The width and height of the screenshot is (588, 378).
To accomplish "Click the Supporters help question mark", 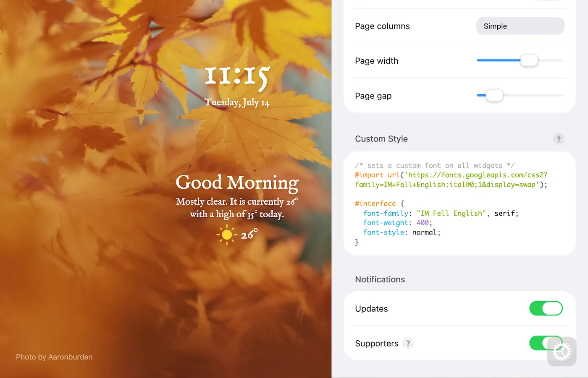I will (408, 343).
